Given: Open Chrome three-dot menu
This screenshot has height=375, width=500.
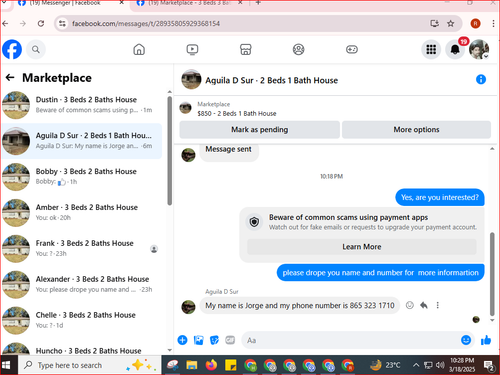Looking at the screenshot, I should point(493,23).
